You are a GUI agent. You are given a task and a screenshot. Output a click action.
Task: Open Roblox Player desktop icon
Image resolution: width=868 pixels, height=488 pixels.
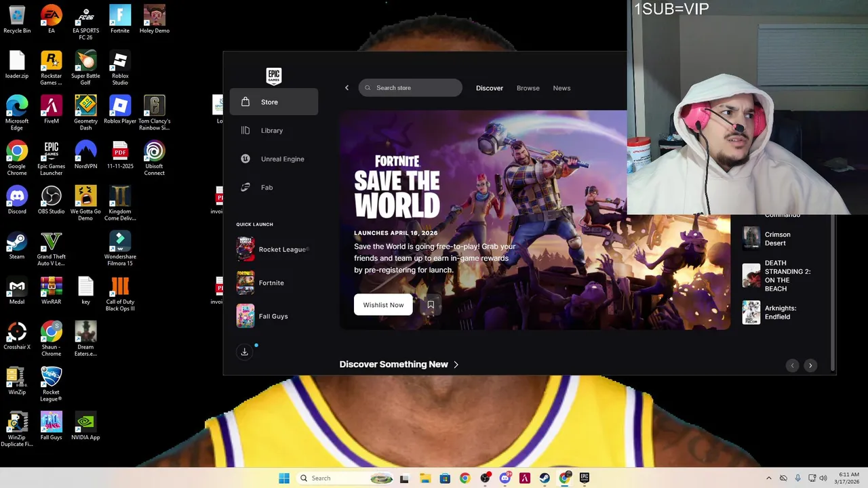[x=120, y=110]
